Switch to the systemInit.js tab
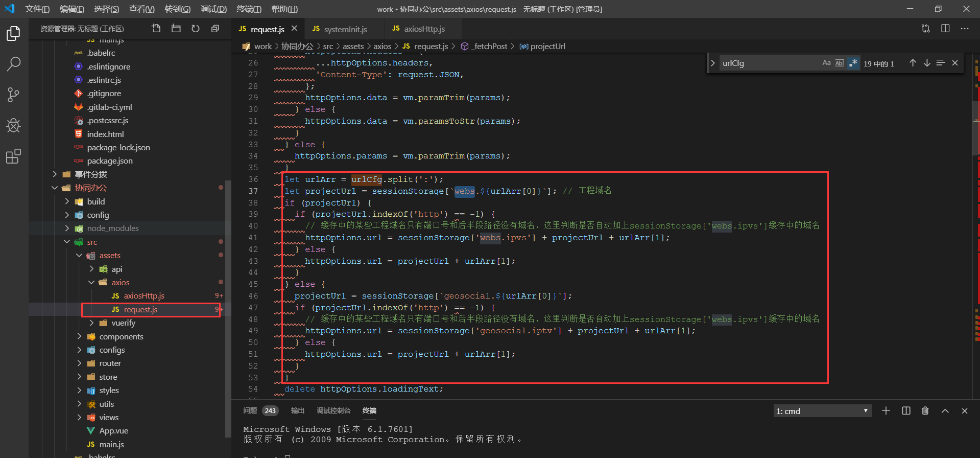980x458 pixels. coord(345,29)
